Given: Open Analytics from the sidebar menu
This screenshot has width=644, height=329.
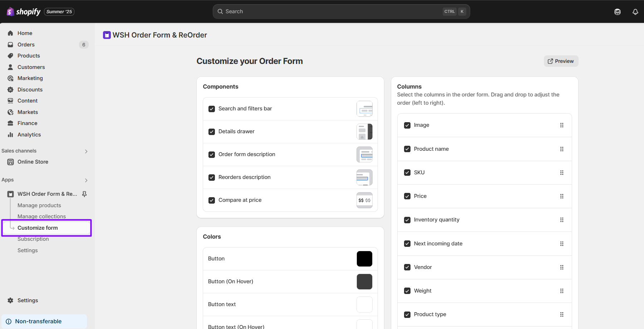Looking at the screenshot, I should coord(29,135).
